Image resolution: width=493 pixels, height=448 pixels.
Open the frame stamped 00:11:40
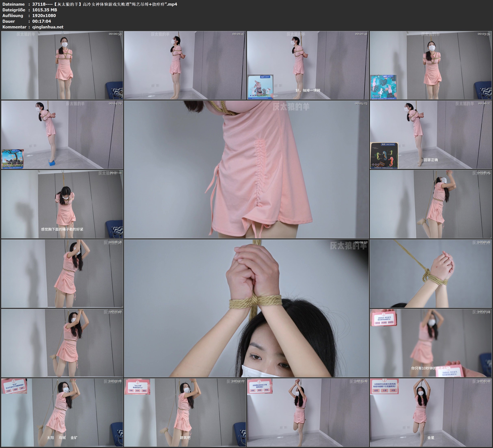[62, 343]
